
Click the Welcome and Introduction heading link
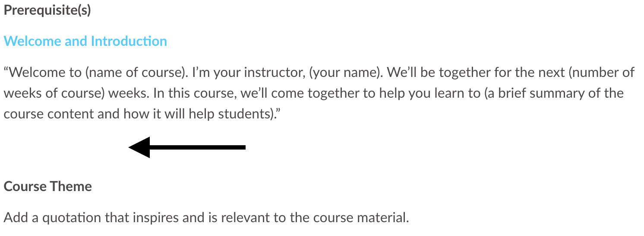[85, 41]
